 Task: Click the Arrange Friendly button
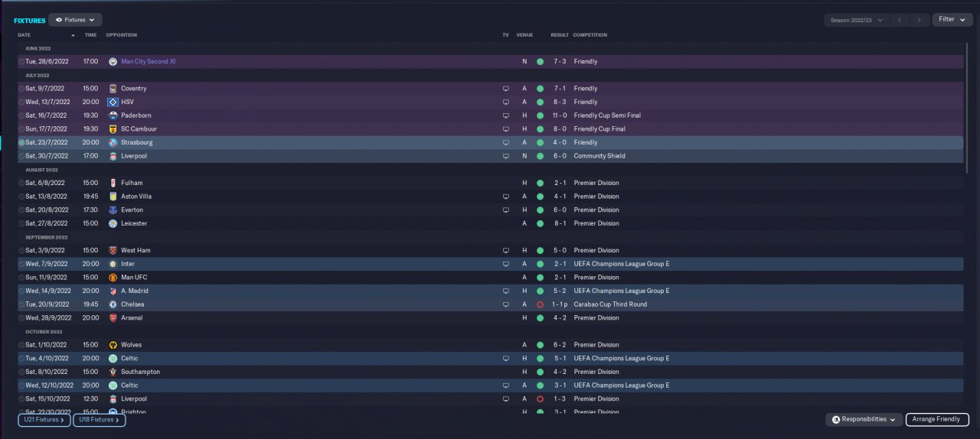[937, 419]
